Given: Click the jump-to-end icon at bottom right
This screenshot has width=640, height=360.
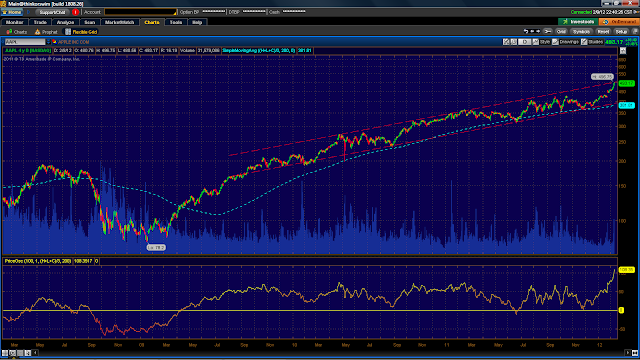Looking at the screenshot, I should [635, 353].
